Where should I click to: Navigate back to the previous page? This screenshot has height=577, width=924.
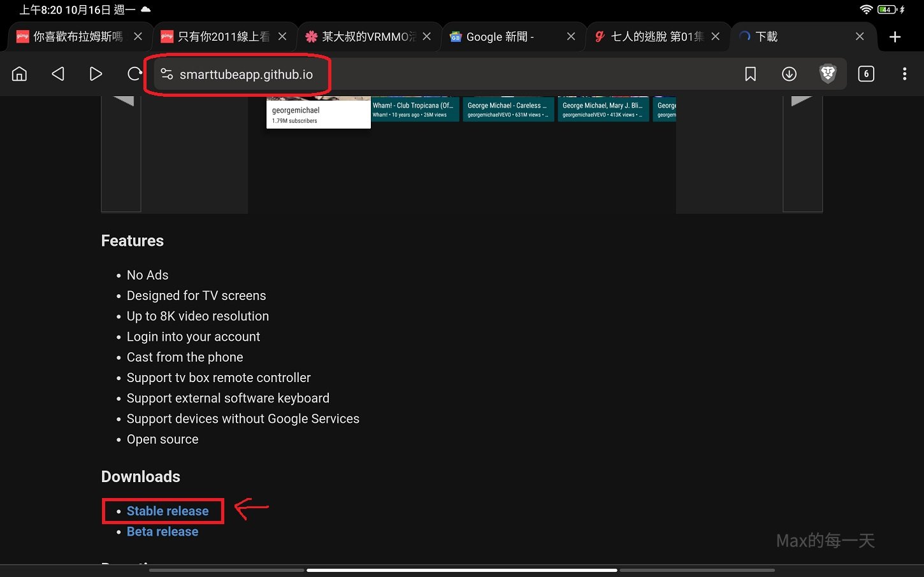pyautogui.click(x=57, y=73)
